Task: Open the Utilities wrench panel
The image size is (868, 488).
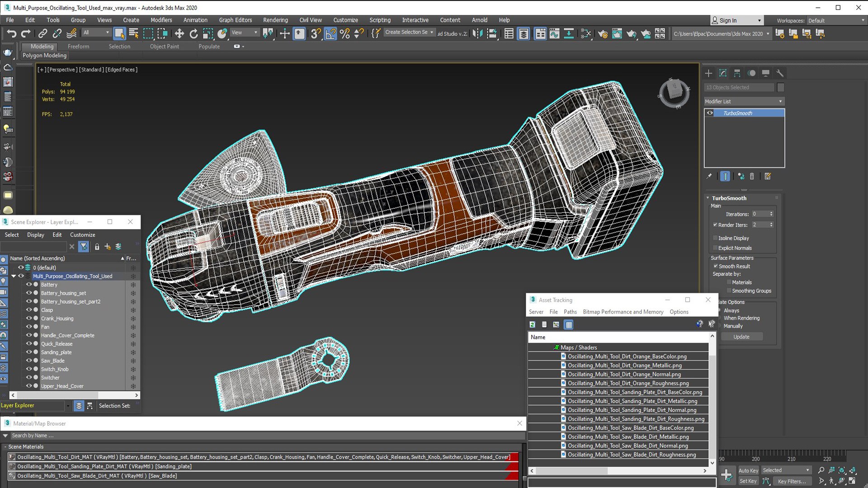Action: pyautogui.click(x=780, y=73)
